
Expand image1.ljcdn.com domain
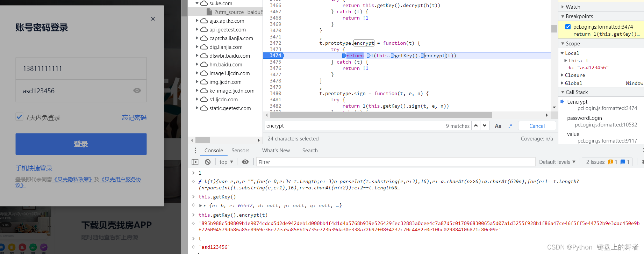(197, 73)
